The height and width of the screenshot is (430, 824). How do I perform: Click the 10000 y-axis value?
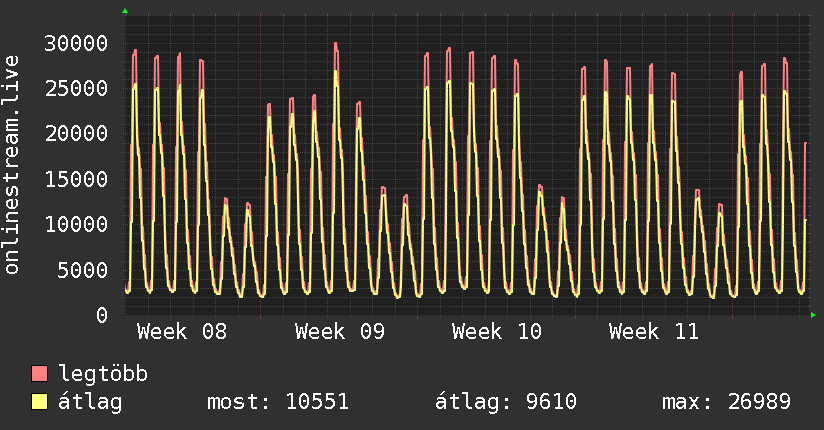coord(78,224)
